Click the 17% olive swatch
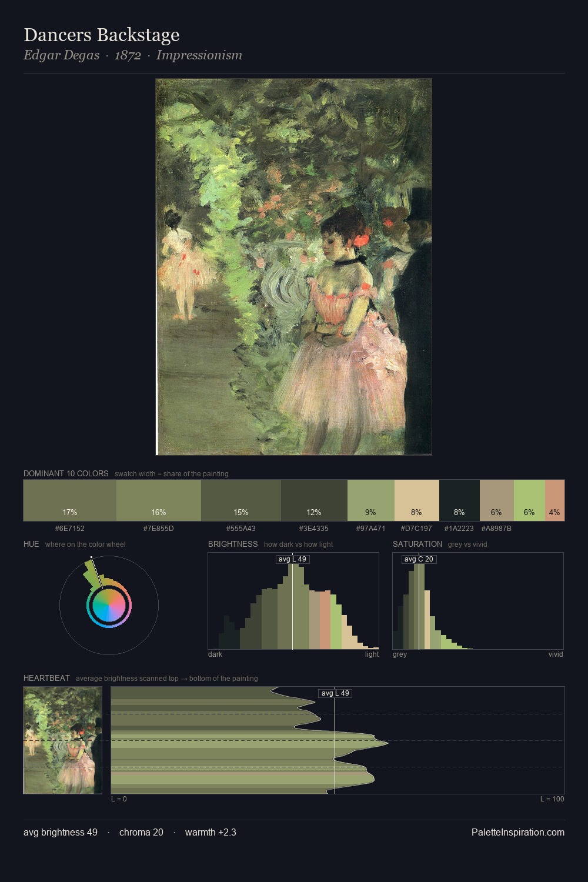 (x=70, y=500)
